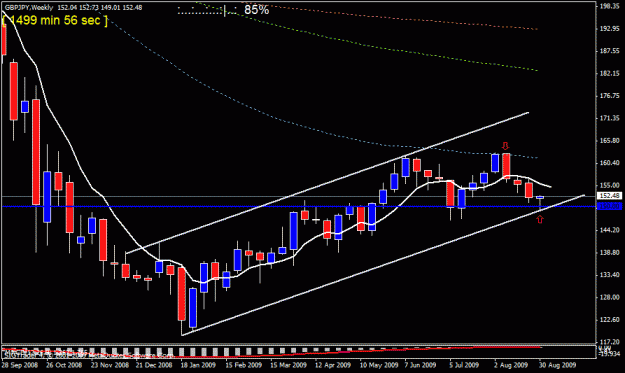Viewport: 625px width, 373px height.
Task: Click the OHLC values next to the chart title
Action: coord(100,7)
